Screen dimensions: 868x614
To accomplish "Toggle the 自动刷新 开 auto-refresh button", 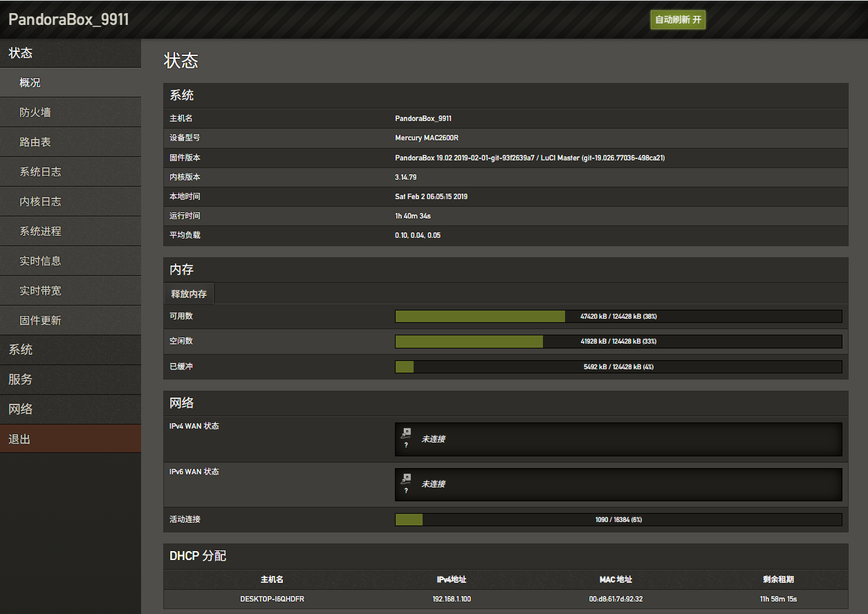I will [678, 19].
